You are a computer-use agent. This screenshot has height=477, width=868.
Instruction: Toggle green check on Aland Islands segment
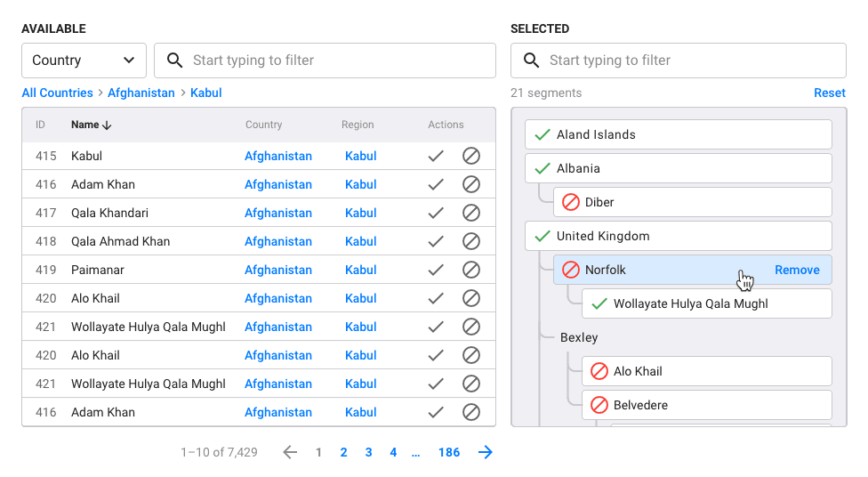coord(542,134)
